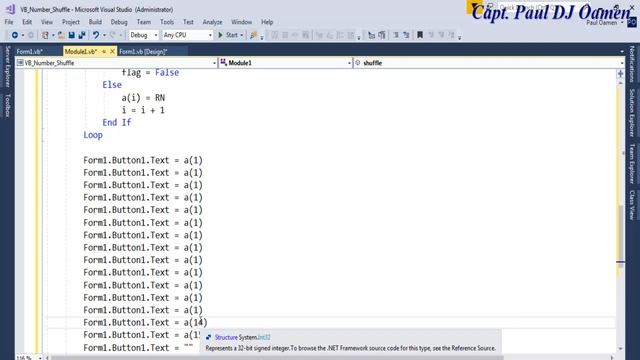Click the New Project toolbar icon
This screenshot has width=640, height=360.
(45, 35)
